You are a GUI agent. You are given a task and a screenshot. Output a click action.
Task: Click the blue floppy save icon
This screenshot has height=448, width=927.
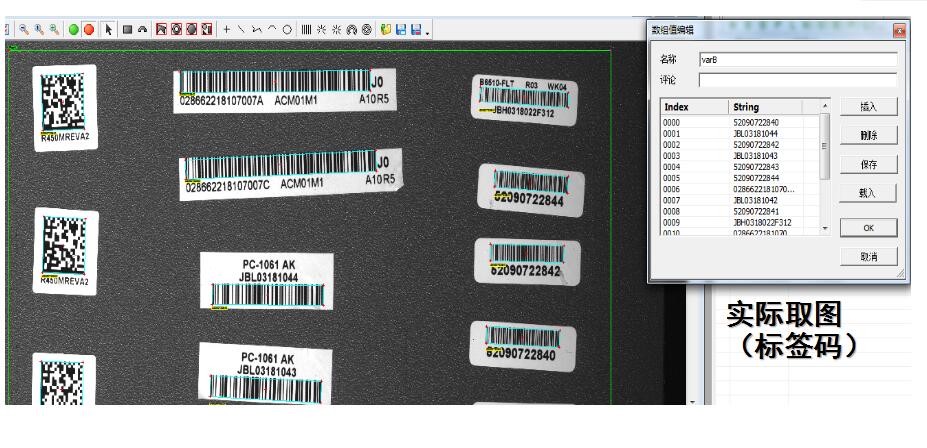[401, 29]
